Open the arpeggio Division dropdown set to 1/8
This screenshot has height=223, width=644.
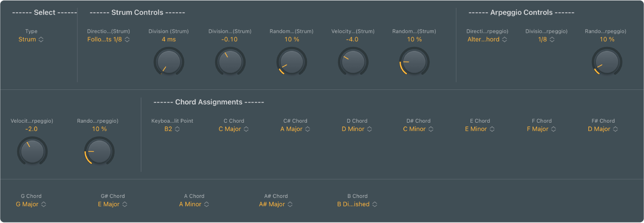pos(546,40)
